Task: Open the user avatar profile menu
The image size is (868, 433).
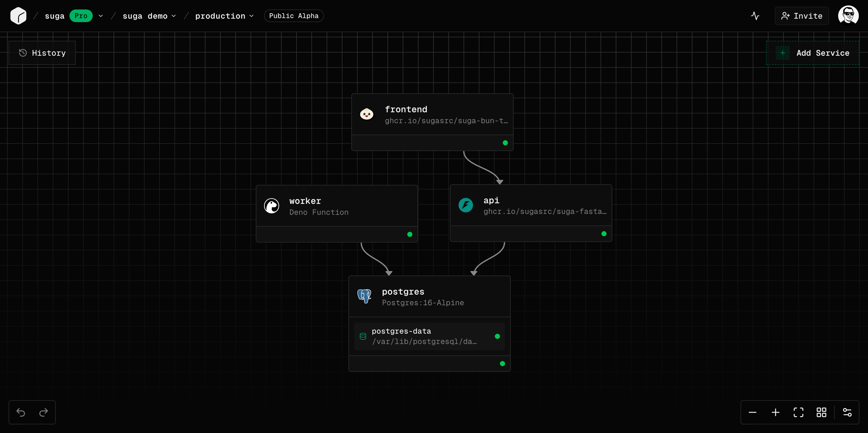Action: point(848,16)
